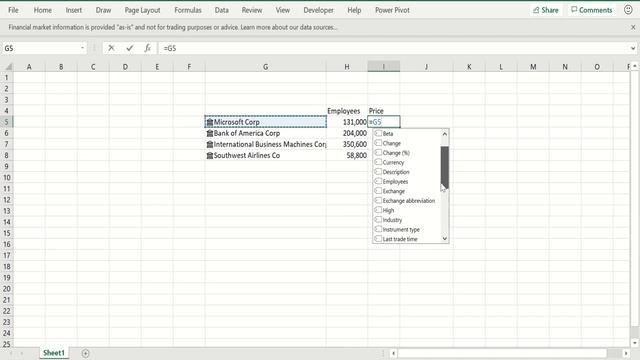Open the Page Layout ribbon tab
This screenshot has height=360, width=640.
coord(142,10)
